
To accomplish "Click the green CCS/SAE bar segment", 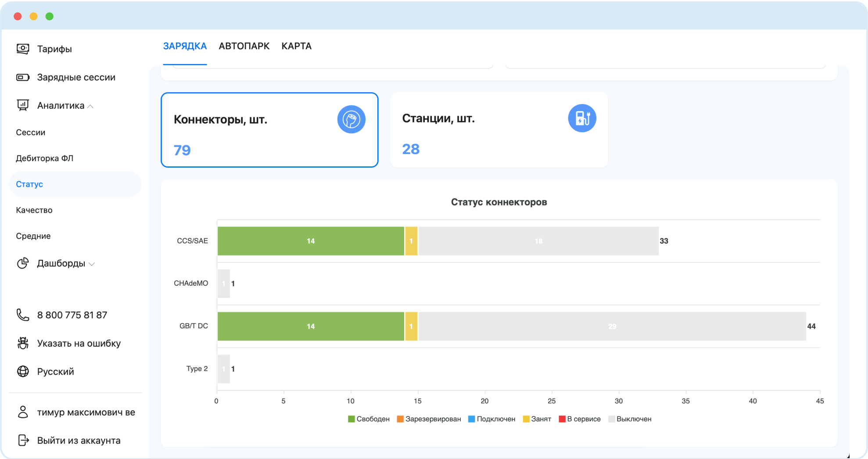I will (x=311, y=241).
